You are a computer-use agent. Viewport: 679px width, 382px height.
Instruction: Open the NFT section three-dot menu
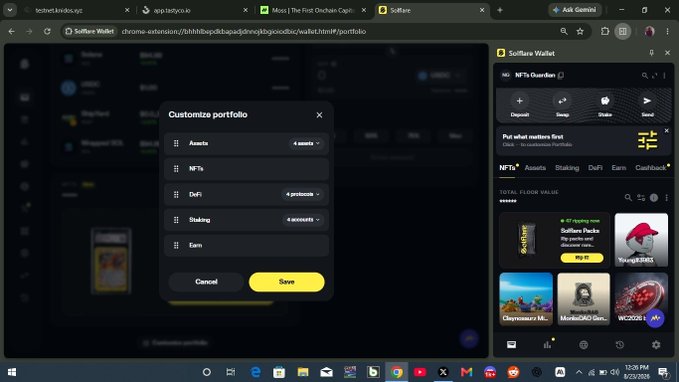(x=666, y=197)
